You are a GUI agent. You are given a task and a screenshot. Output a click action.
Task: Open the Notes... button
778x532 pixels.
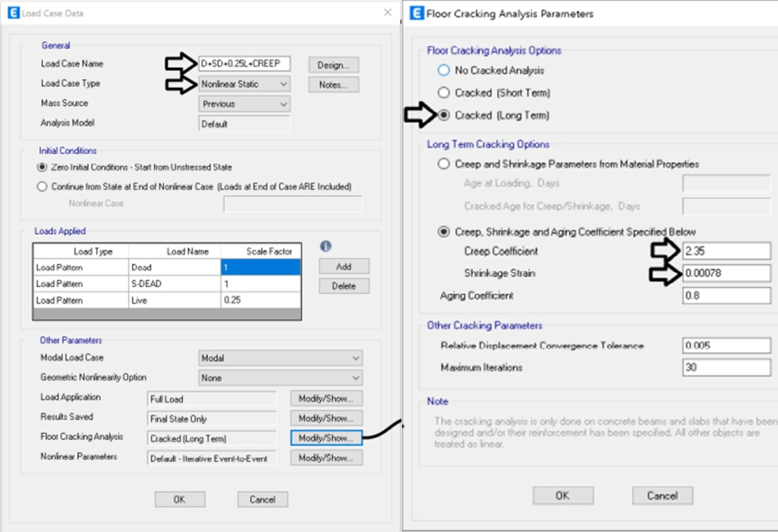333,85
